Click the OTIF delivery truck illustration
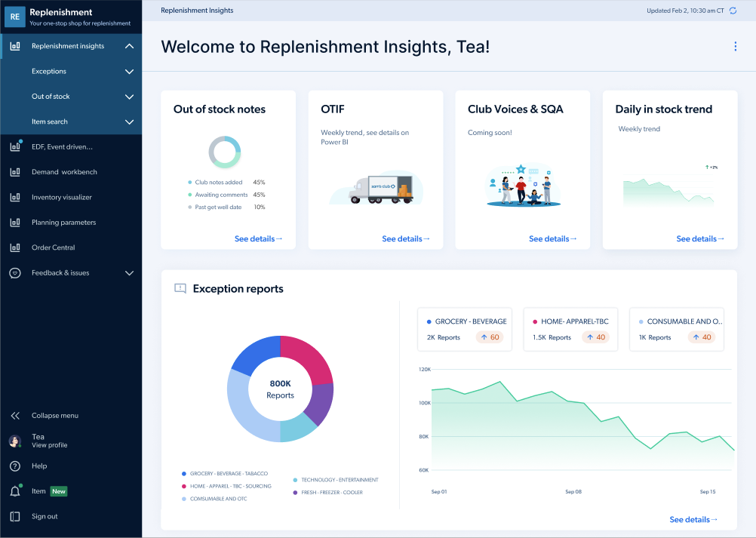 pos(376,188)
